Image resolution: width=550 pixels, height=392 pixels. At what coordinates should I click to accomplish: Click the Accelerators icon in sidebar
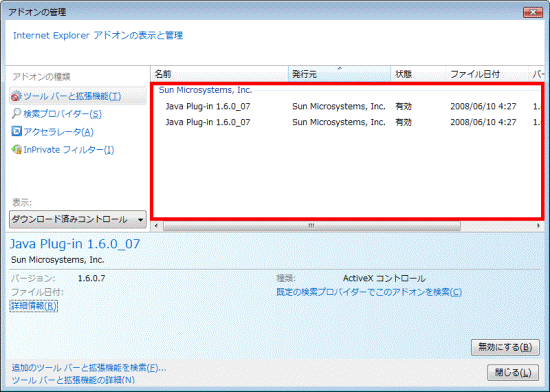coord(16,131)
